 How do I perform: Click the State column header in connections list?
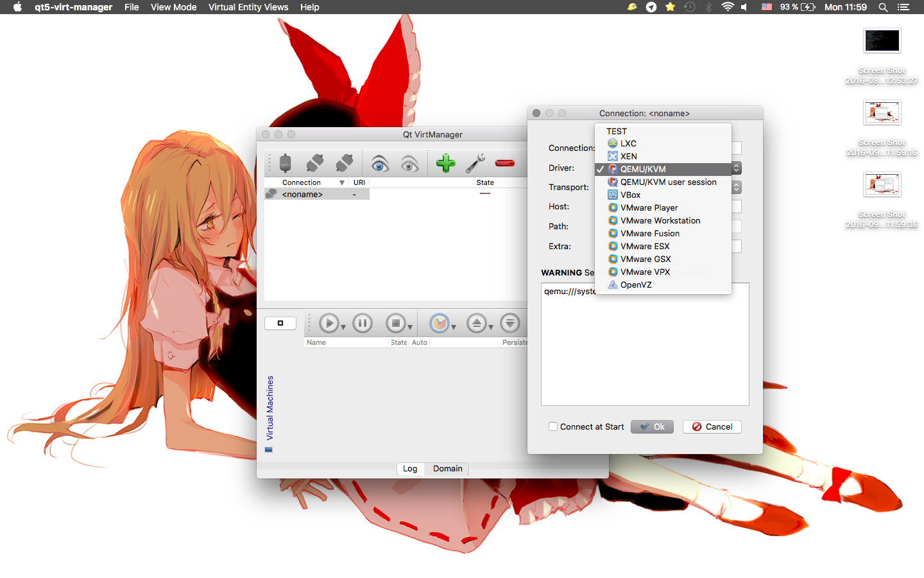[485, 182]
